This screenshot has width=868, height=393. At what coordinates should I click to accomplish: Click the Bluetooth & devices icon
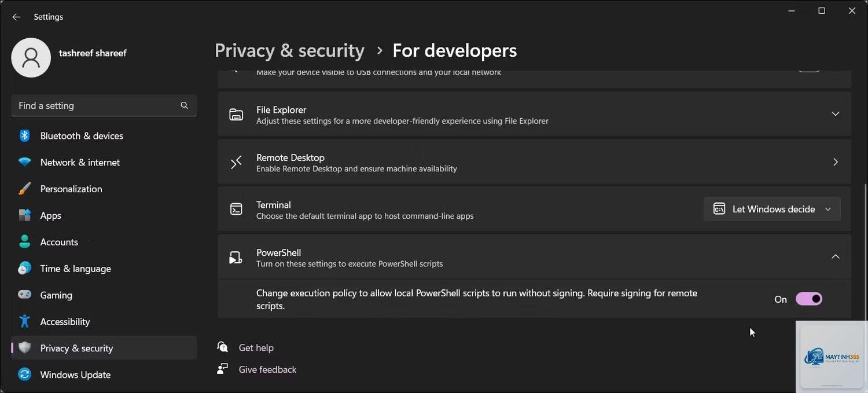click(24, 135)
